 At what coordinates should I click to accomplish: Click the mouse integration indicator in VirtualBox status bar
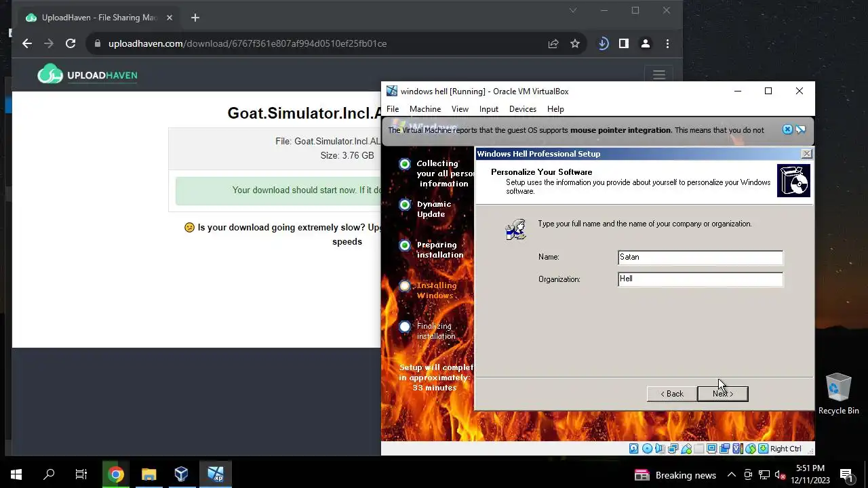751,449
